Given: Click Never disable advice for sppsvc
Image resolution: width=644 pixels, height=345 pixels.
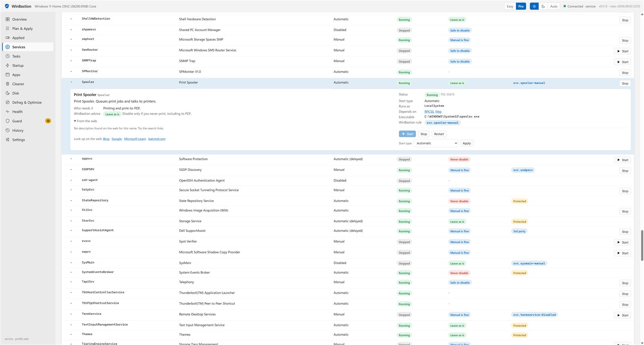Looking at the screenshot, I should pyautogui.click(x=459, y=159).
